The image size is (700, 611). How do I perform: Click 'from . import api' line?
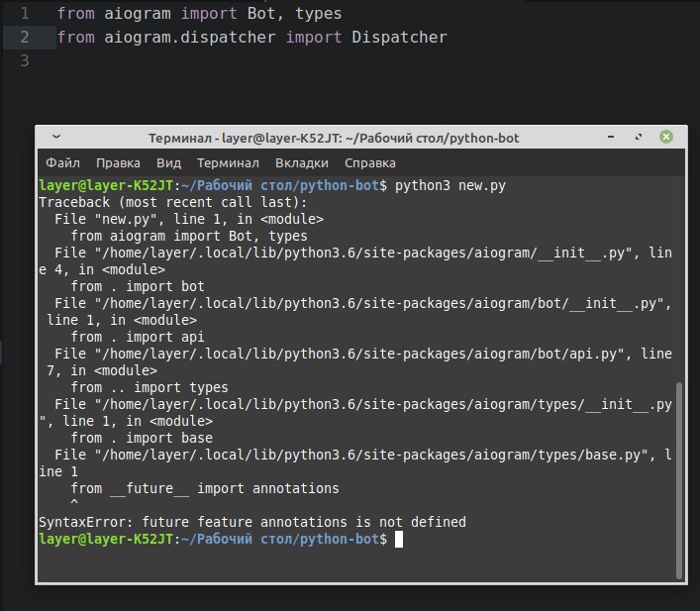pyautogui.click(x=138, y=337)
